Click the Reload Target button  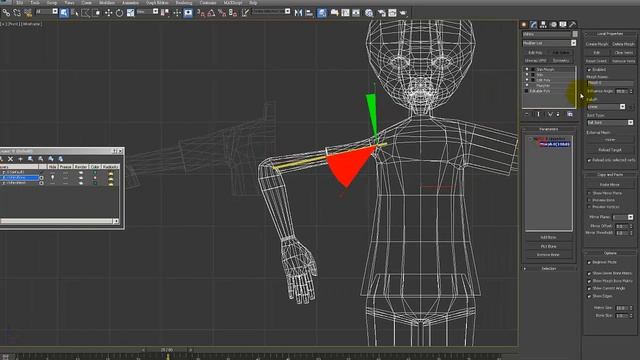[610, 150]
